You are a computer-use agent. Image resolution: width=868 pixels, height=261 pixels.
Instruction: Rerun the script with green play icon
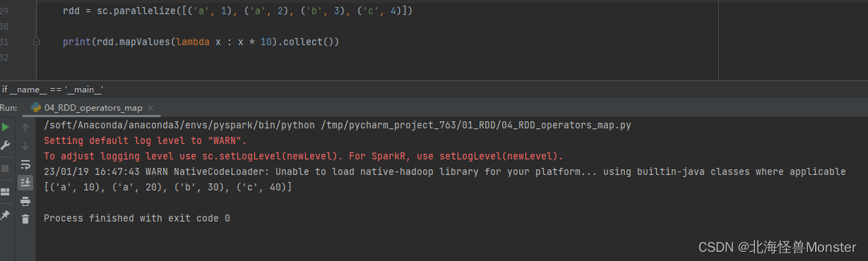pos(6,128)
